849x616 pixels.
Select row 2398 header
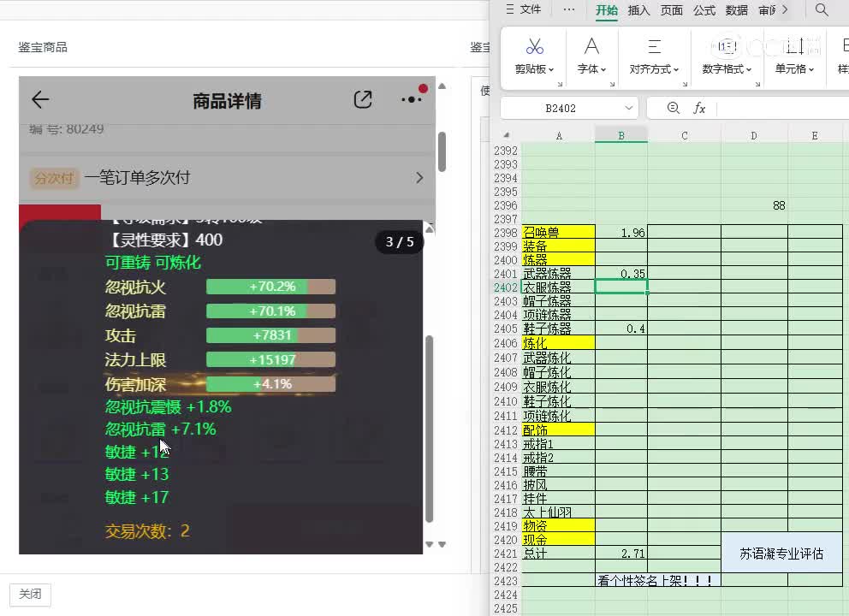point(506,233)
